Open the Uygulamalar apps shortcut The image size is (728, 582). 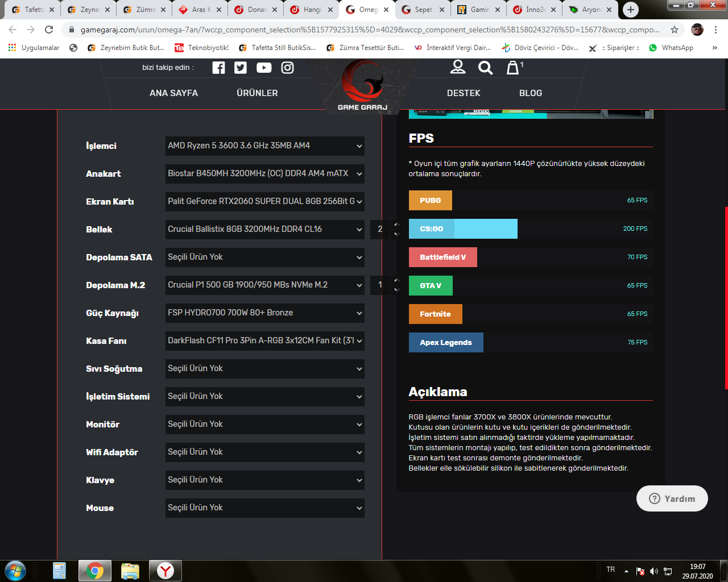pyautogui.click(x=34, y=48)
